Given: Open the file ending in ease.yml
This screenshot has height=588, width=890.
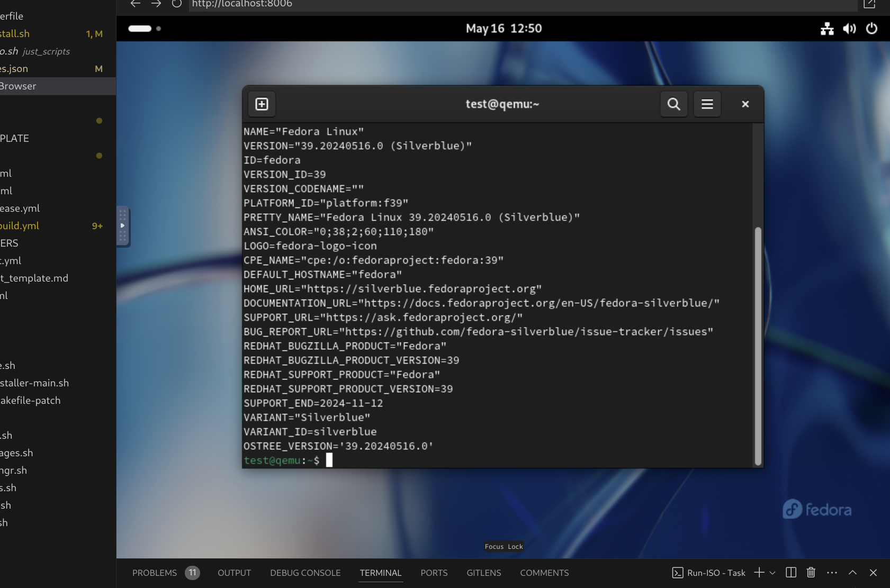Looking at the screenshot, I should pos(58,209).
